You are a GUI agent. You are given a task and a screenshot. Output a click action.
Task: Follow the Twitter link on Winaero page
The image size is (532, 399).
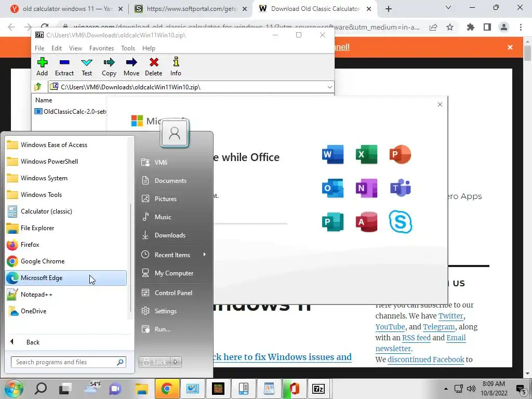(x=450, y=316)
